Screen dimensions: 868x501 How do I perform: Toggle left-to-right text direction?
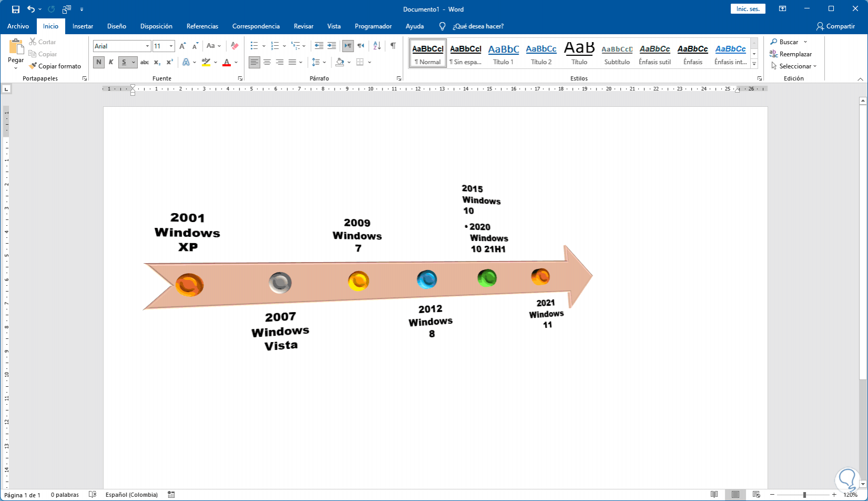point(348,46)
